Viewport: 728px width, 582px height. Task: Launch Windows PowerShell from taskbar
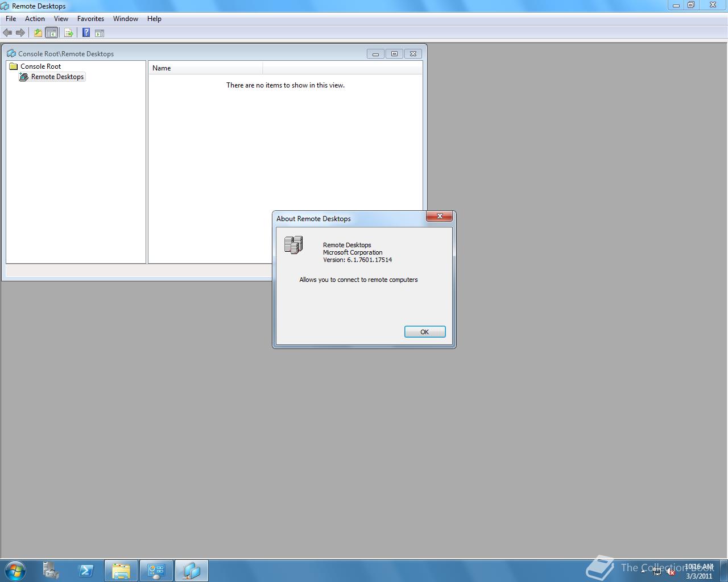click(86, 571)
